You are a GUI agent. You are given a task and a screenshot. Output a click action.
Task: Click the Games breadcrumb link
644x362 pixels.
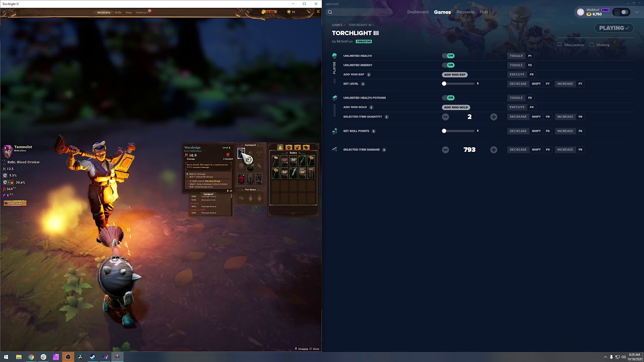tap(337, 25)
